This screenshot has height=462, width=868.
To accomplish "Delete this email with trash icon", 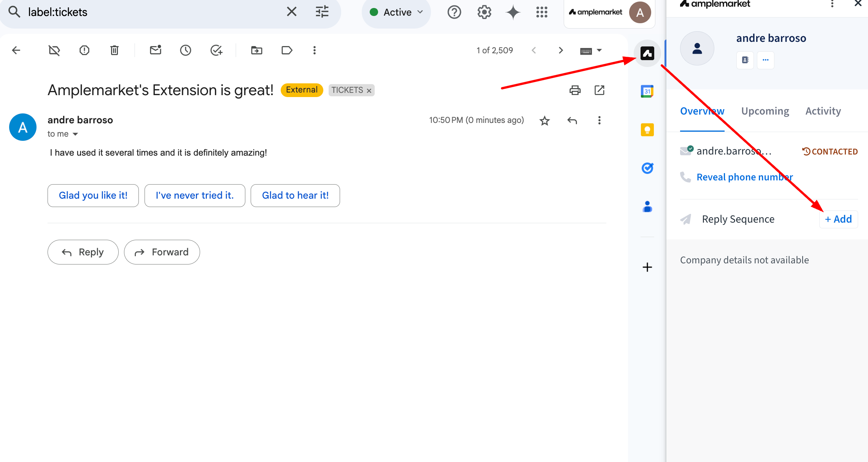I will click(114, 50).
